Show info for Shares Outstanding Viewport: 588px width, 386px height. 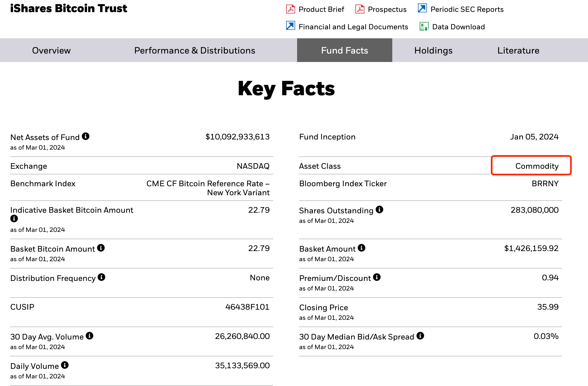(x=380, y=210)
